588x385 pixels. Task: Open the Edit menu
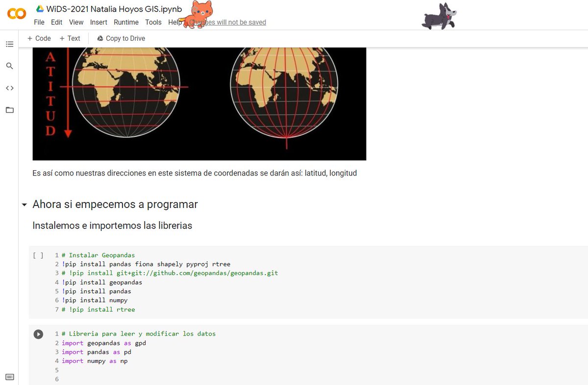pyautogui.click(x=57, y=22)
